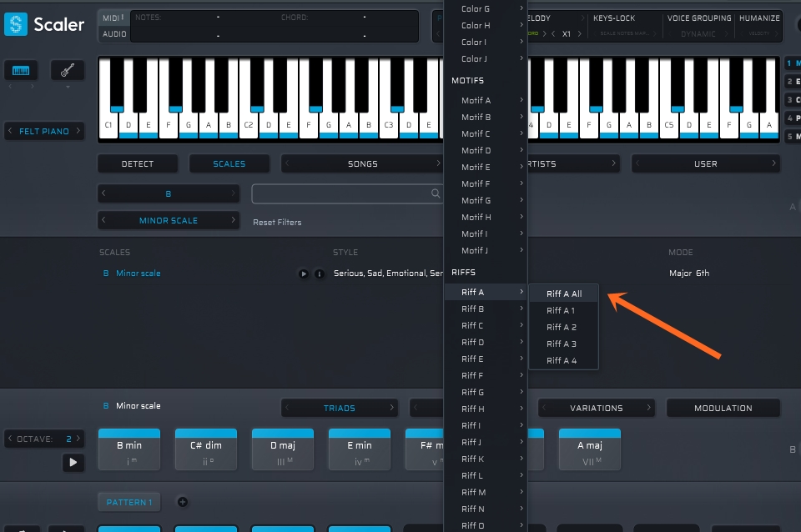Switch to the guitar view icon
Viewport: 801px width, 532px height.
coord(67,71)
